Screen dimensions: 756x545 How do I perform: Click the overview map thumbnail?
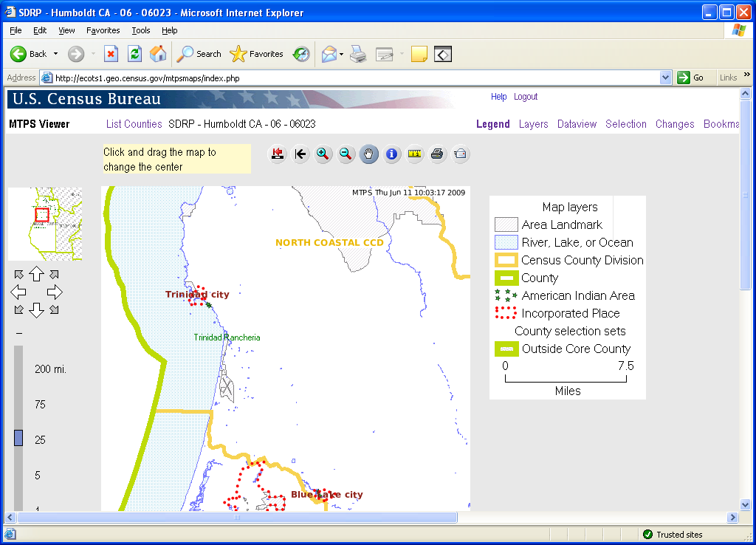(44, 224)
